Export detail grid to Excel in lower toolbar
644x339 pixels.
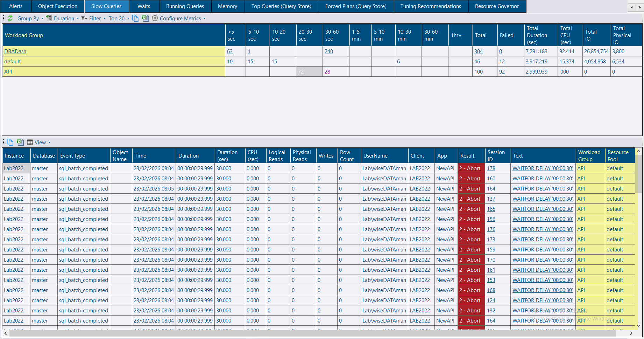click(20, 142)
